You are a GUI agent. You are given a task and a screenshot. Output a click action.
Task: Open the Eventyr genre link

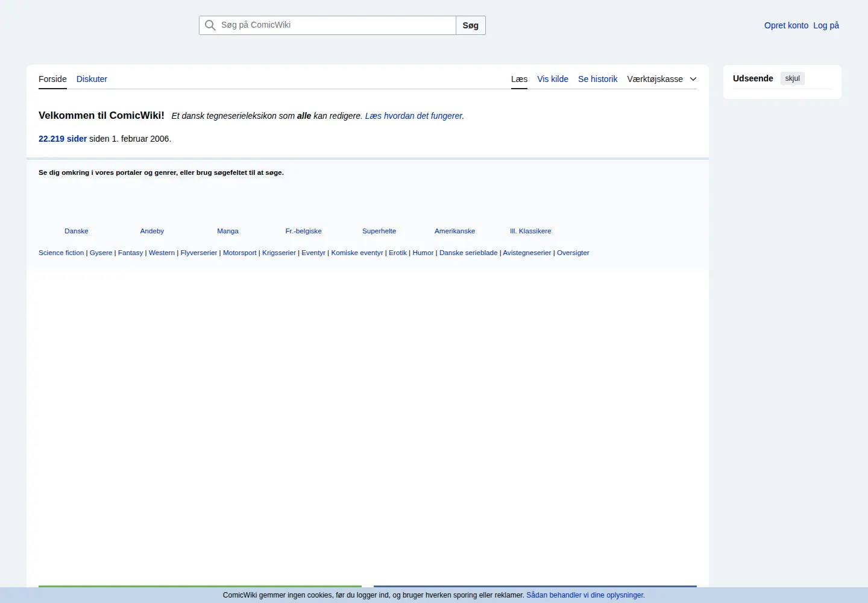(x=313, y=253)
